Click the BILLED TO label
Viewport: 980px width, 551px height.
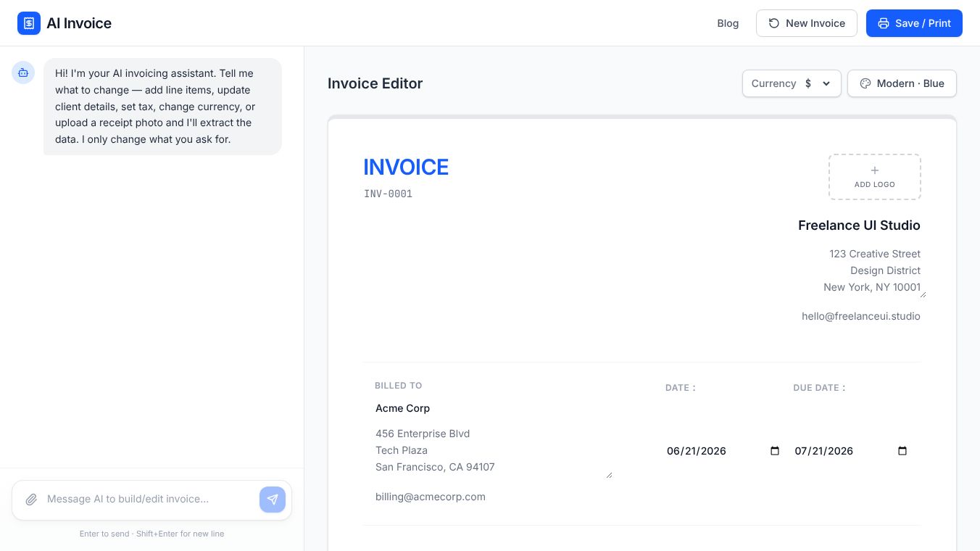pyautogui.click(x=399, y=386)
